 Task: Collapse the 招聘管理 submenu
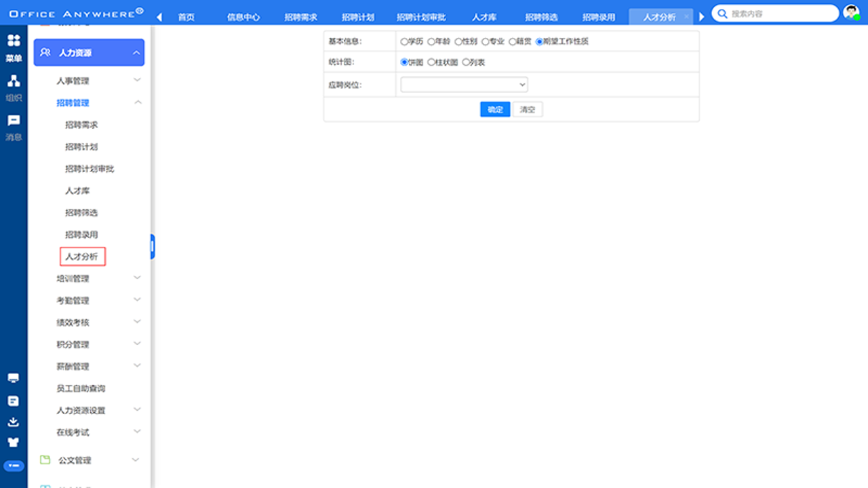click(x=137, y=102)
